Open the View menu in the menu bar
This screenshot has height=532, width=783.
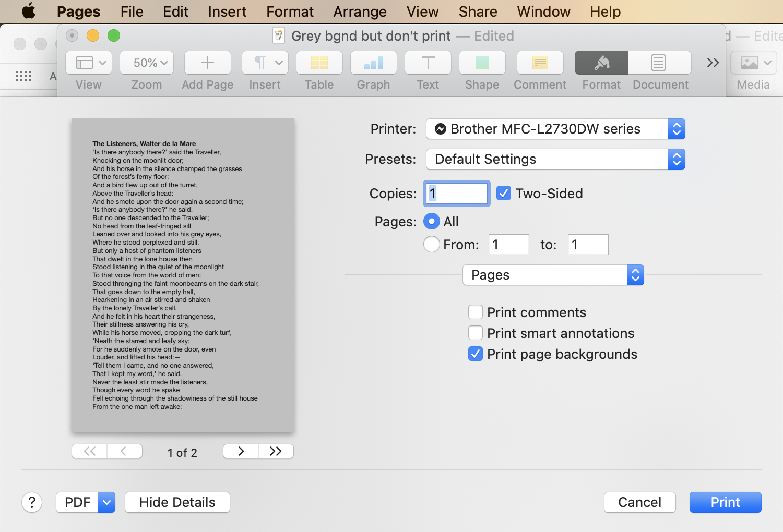point(423,11)
